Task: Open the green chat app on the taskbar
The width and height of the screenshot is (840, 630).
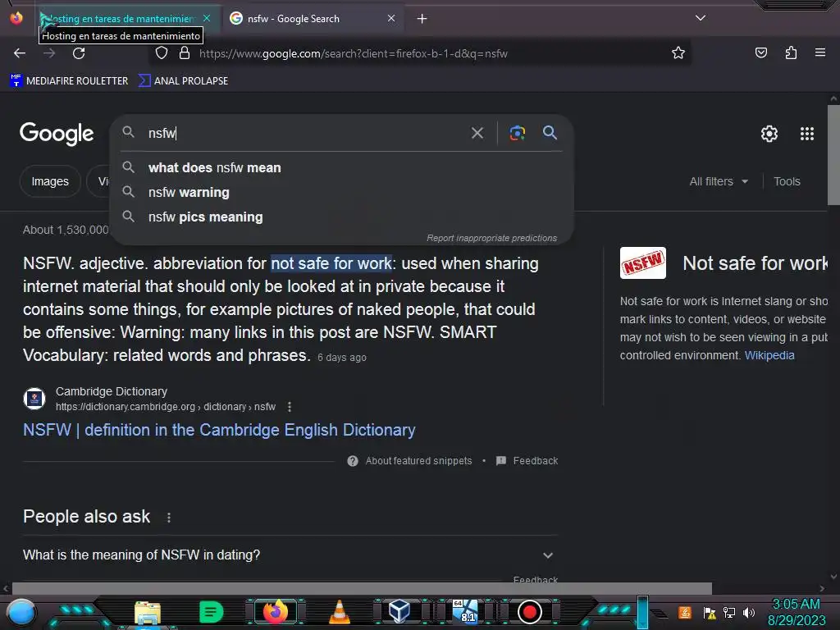Action: [x=211, y=612]
